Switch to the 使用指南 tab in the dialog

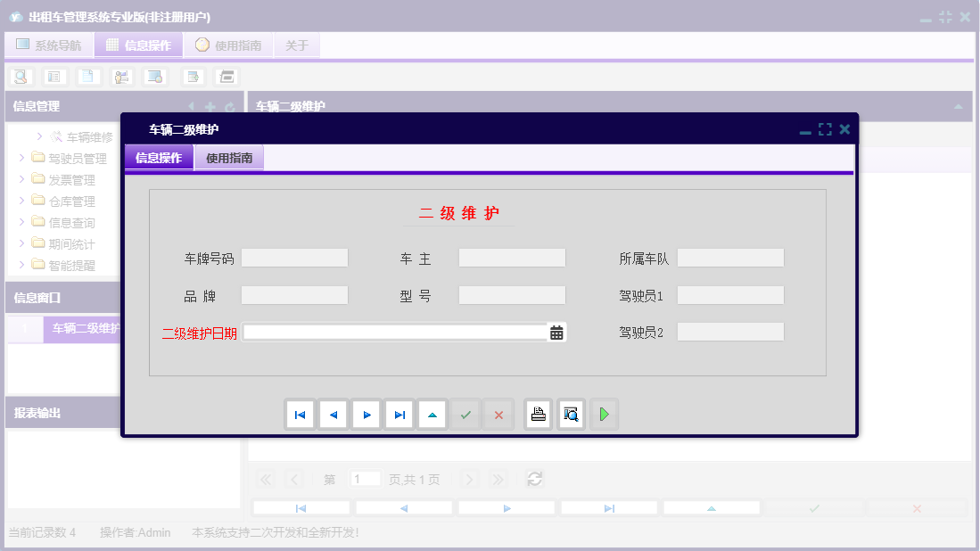(228, 157)
